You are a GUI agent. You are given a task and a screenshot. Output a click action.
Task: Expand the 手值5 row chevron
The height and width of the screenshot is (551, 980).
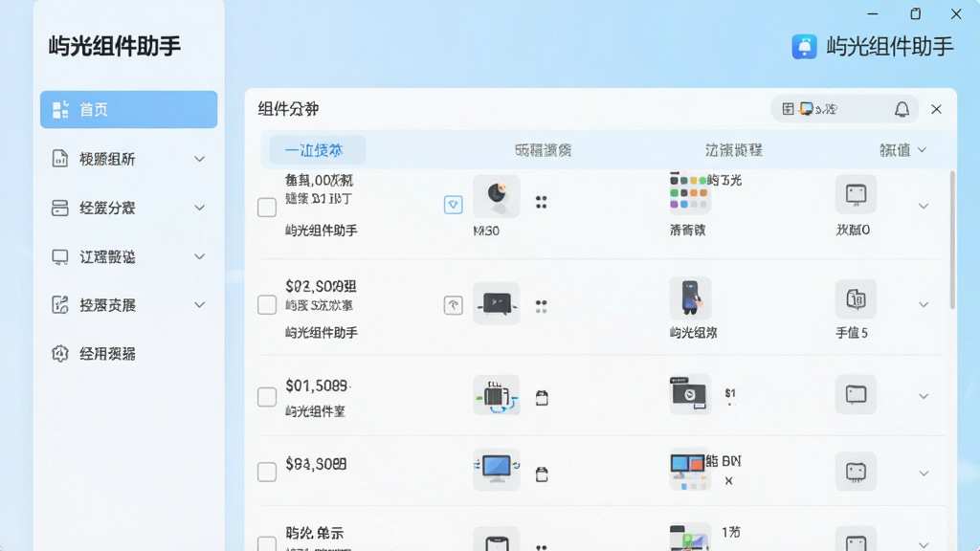click(924, 304)
